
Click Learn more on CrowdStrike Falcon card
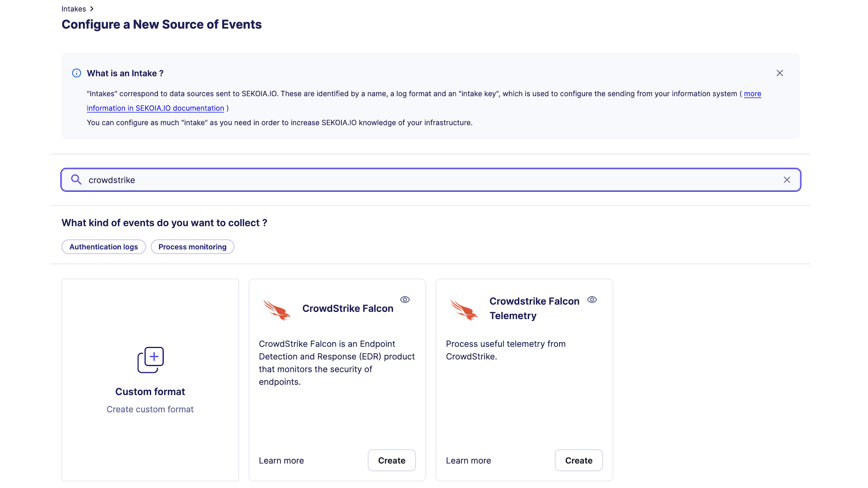(281, 460)
